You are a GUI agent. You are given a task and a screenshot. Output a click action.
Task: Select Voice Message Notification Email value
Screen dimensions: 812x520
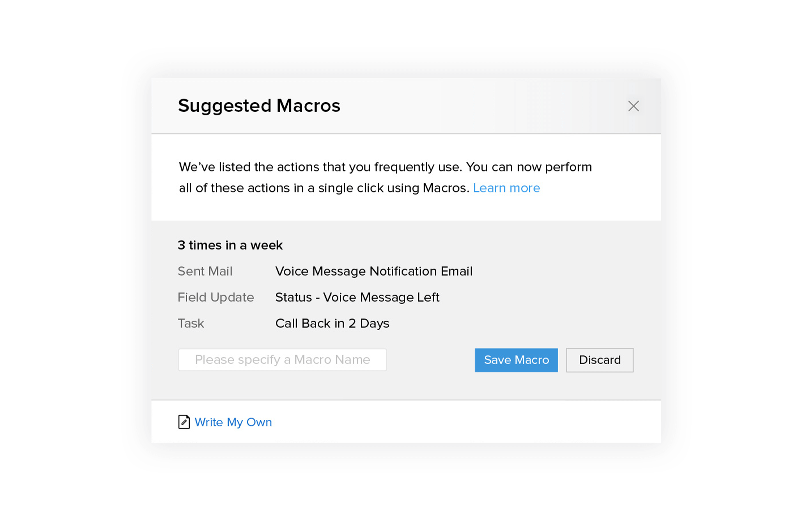(374, 271)
